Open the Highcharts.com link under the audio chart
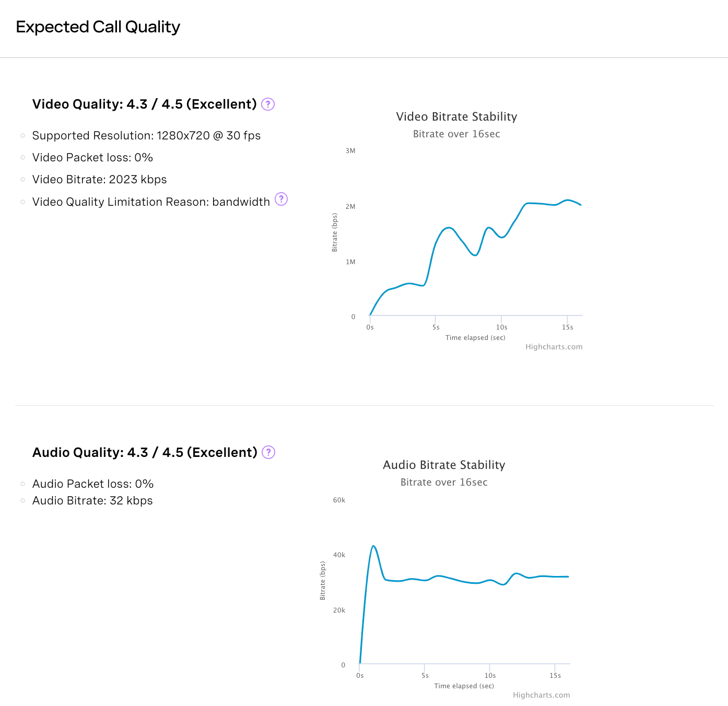728x706 pixels. (542, 695)
